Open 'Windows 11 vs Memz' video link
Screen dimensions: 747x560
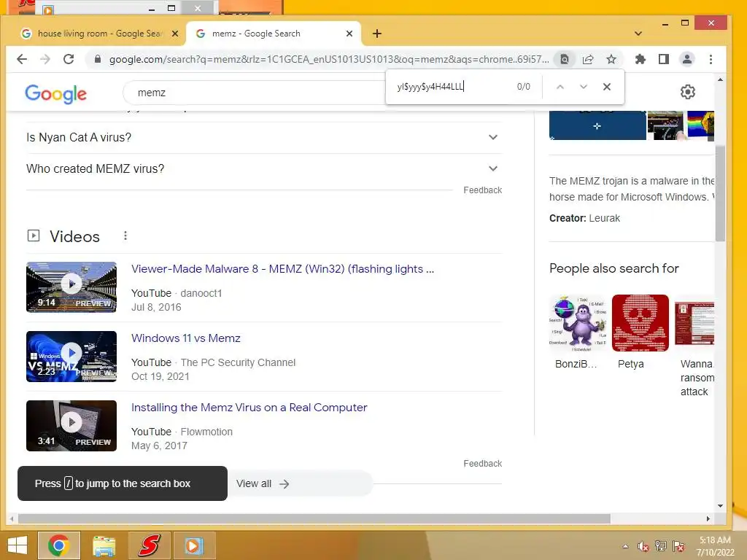tap(186, 338)
